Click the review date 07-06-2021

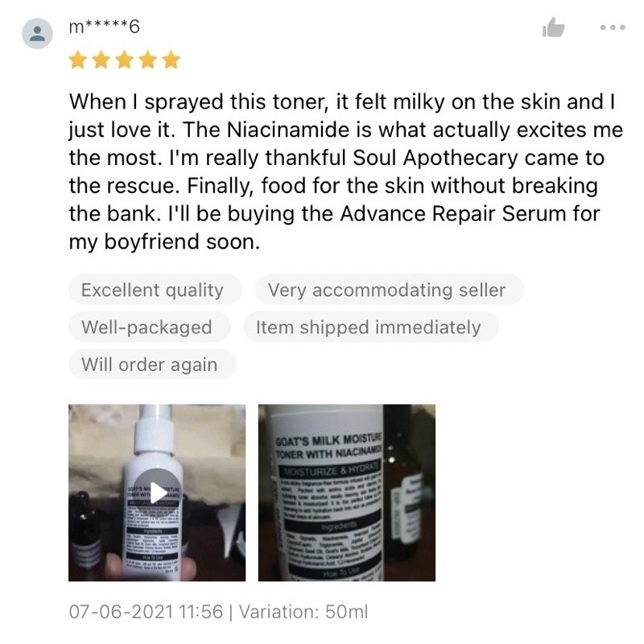[122, 612]
